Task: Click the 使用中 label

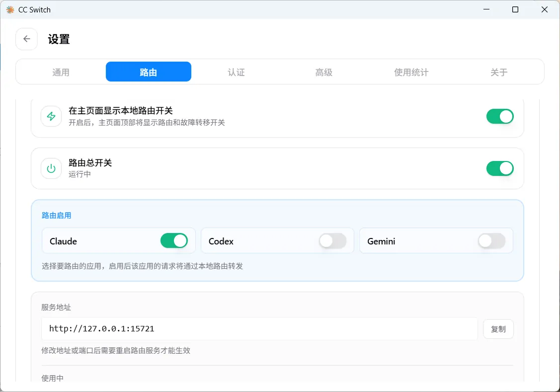Action: coord(53,378)
